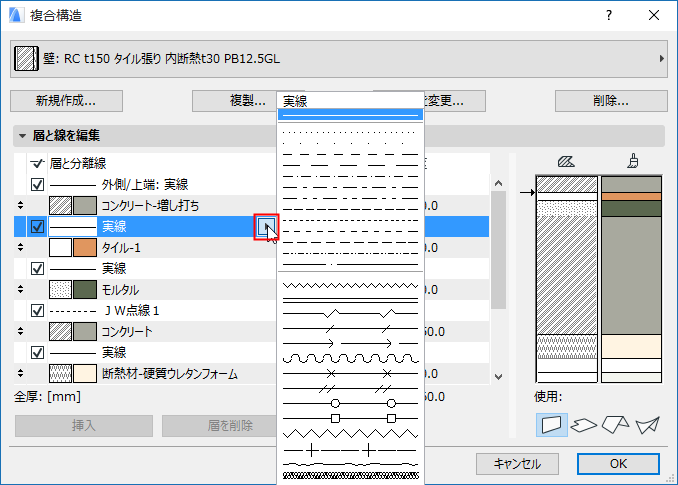
Task: Click the 複製... button
Action: coord(236,101)
